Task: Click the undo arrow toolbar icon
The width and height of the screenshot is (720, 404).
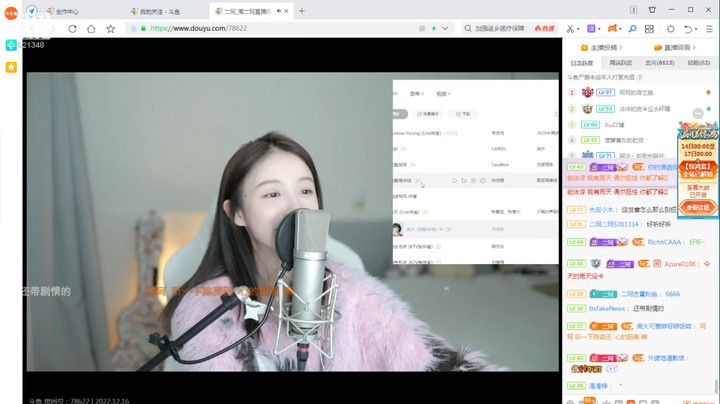Action: (x=687, y=28)
